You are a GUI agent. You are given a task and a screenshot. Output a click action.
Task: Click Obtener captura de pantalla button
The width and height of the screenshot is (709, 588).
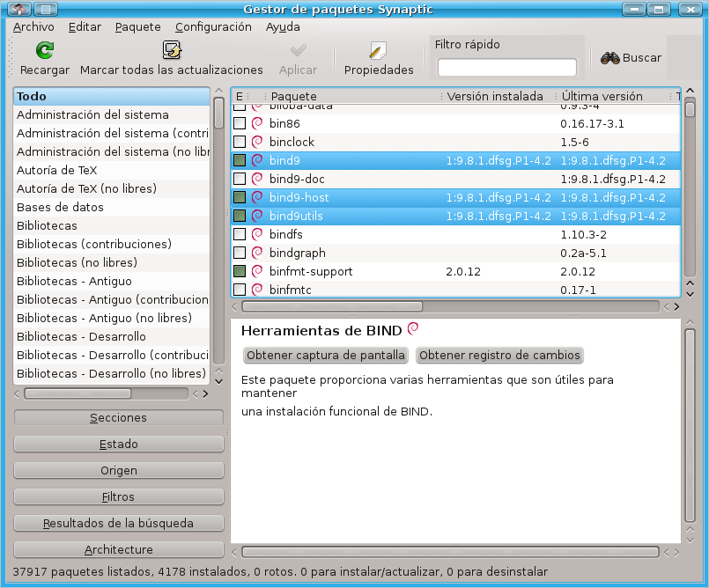(326, 356)
